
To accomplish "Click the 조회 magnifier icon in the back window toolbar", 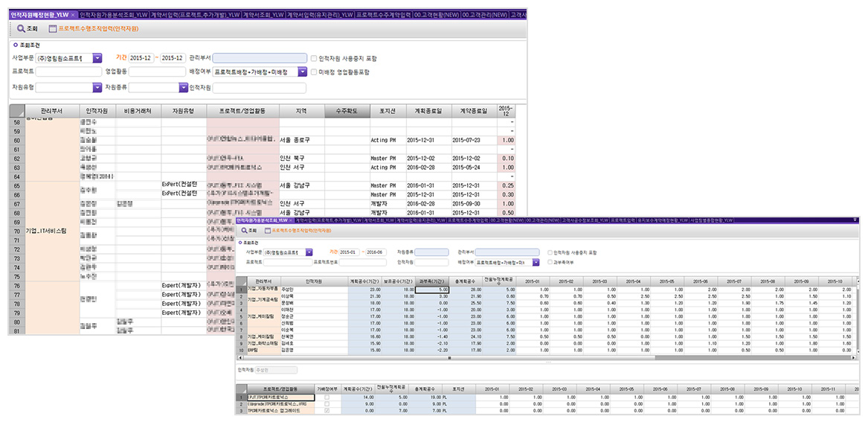I will click(x=21, y=28).
